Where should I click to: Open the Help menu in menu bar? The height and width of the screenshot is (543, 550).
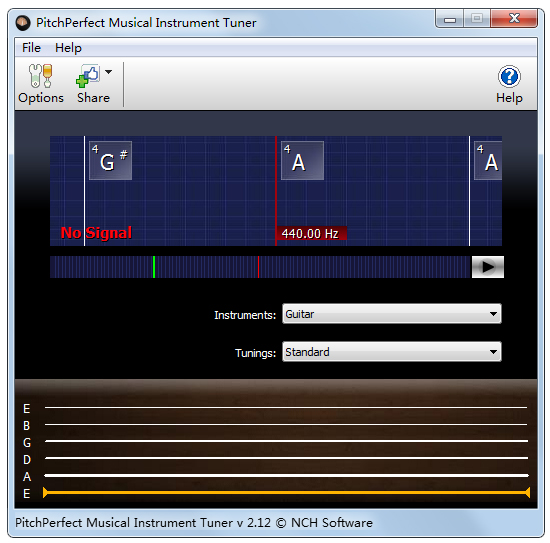point(68,48)
